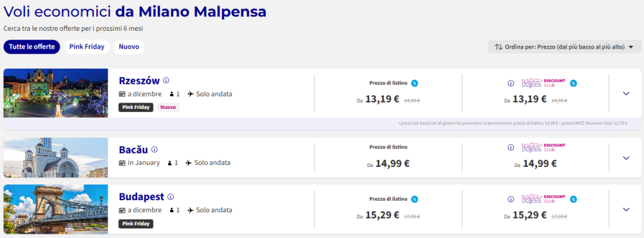Click info icon before Rzeszów WIZZ Discount Club
Screen dimensions: 644x238
pyautogui.click(x=511, y=84)
